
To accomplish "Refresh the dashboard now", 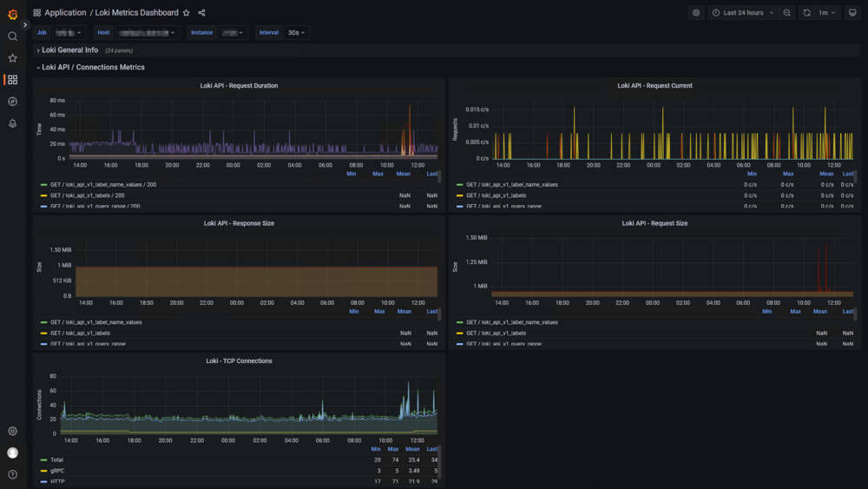I will click(806, 13).
